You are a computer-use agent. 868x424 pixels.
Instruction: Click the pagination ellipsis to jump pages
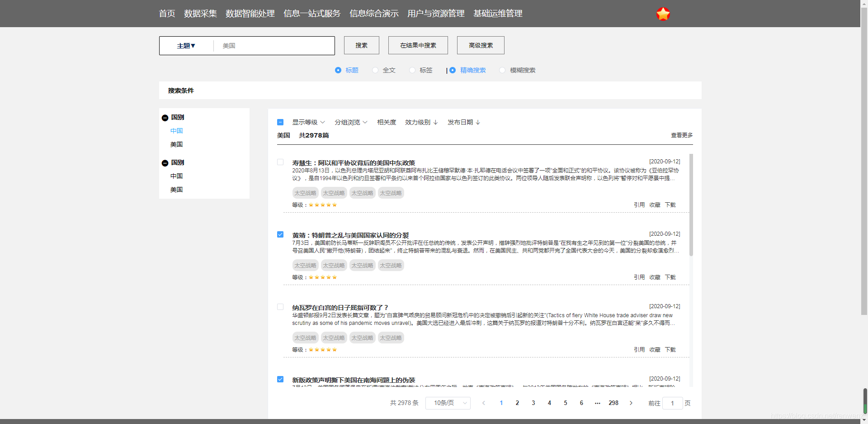(x=597, y=403)
